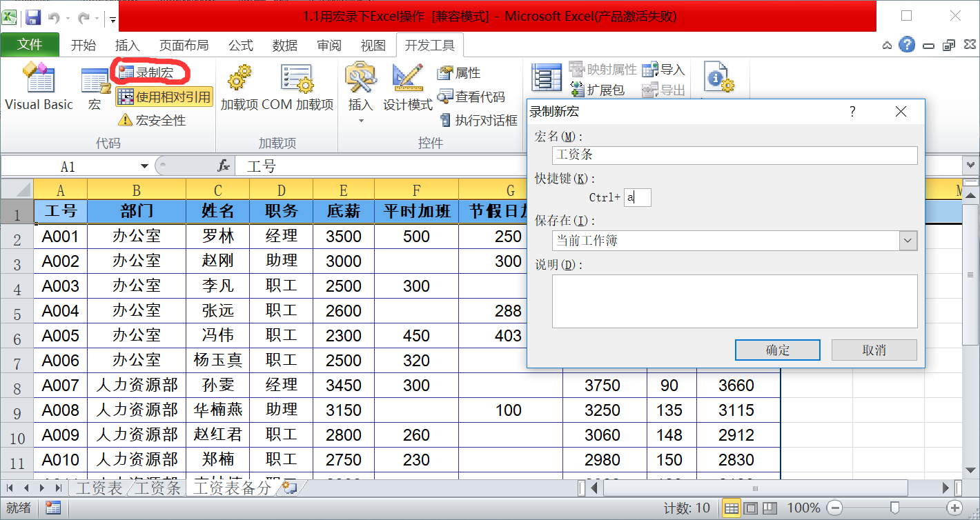Switch to the 视图 tab
Screen dimensions: 980x520
coord(373,46)
